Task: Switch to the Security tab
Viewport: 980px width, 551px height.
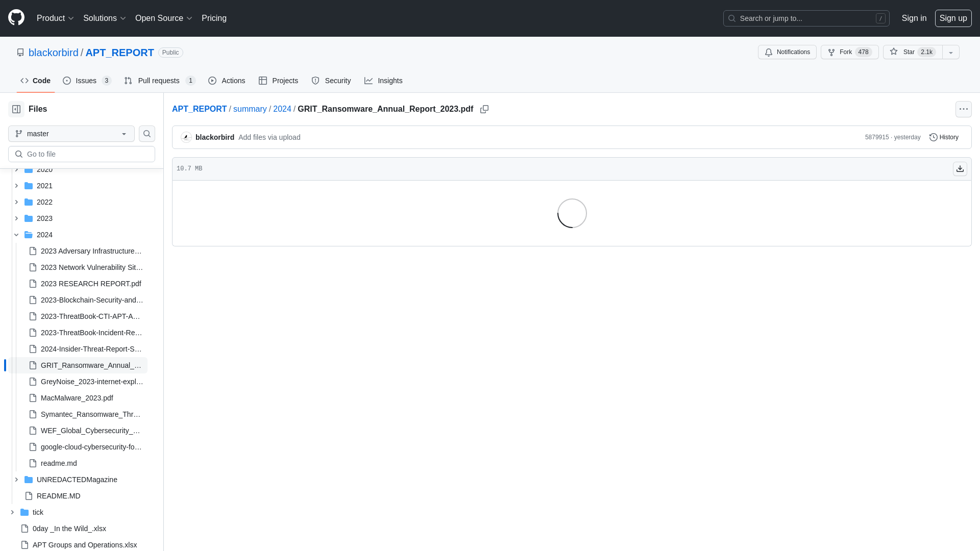Action: coord(331,80)
